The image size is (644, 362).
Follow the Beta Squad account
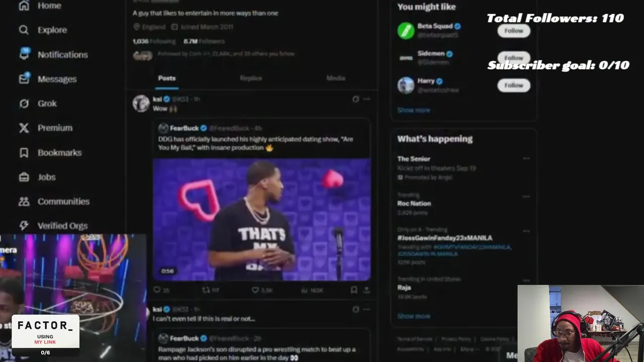514,31
